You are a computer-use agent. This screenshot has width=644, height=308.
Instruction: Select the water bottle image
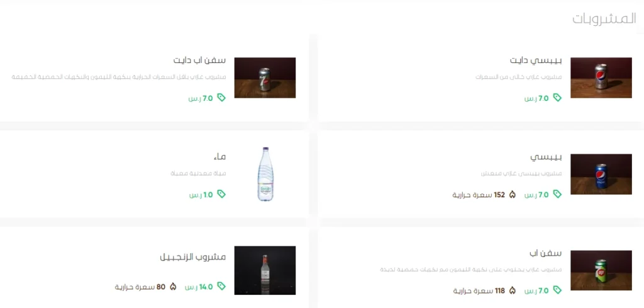pos(265,174)
